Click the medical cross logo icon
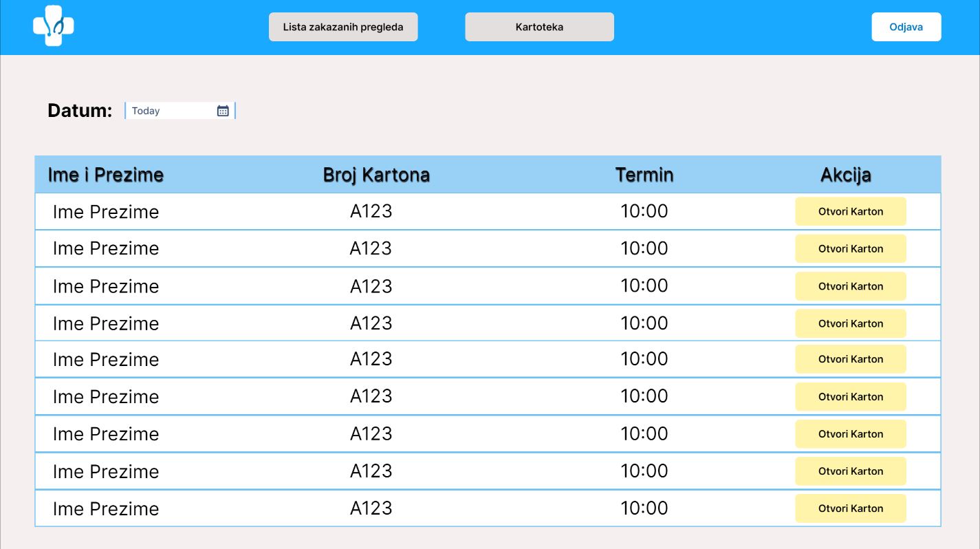The image size is (980, 549). point(53,26)
